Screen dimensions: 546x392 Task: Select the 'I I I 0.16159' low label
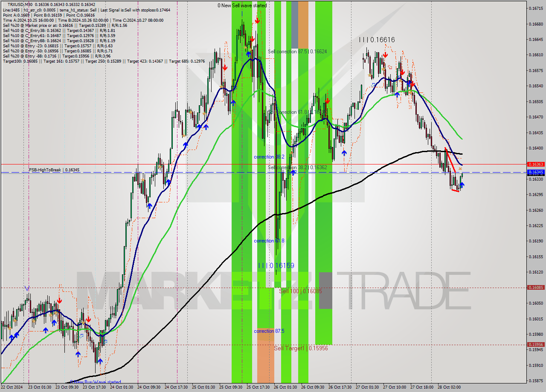point(276,265)
